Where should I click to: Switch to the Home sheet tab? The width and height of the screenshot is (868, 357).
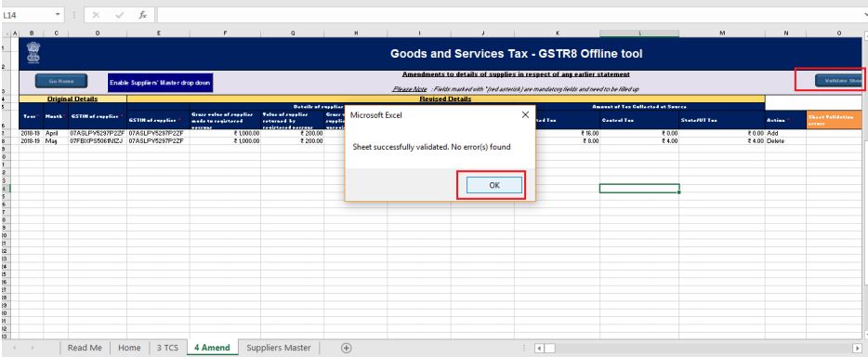point(129,348)
